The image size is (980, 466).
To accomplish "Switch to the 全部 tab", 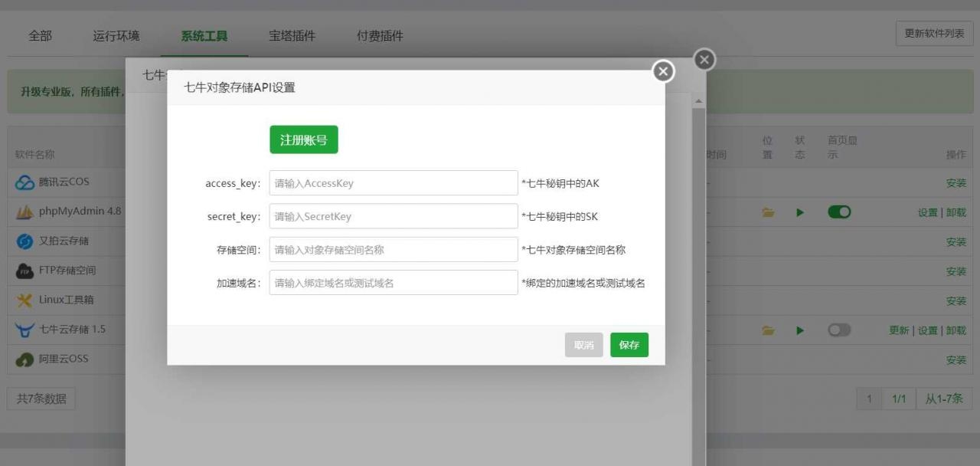I will (x=41, y=36).
